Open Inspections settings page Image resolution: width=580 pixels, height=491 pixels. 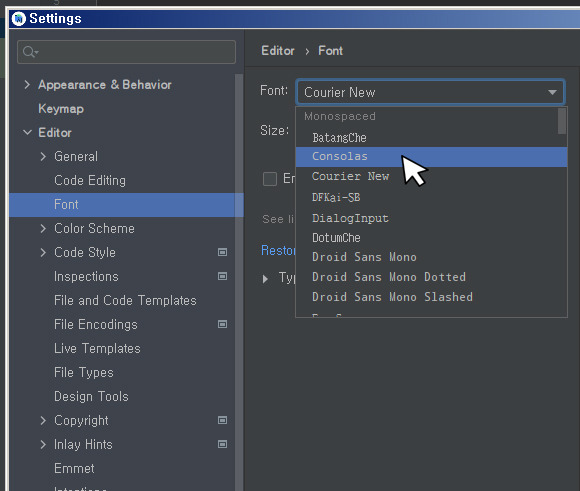(86, 276)
